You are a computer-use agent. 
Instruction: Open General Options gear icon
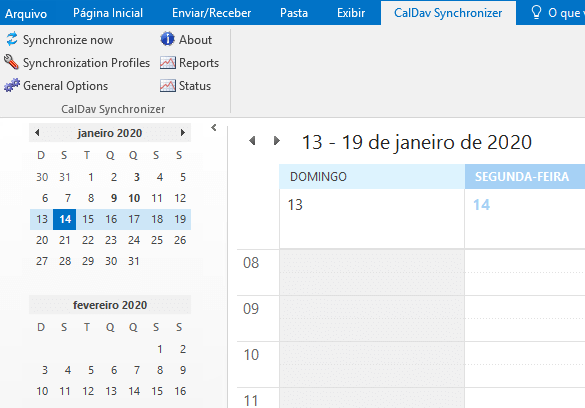coord(12,85)
